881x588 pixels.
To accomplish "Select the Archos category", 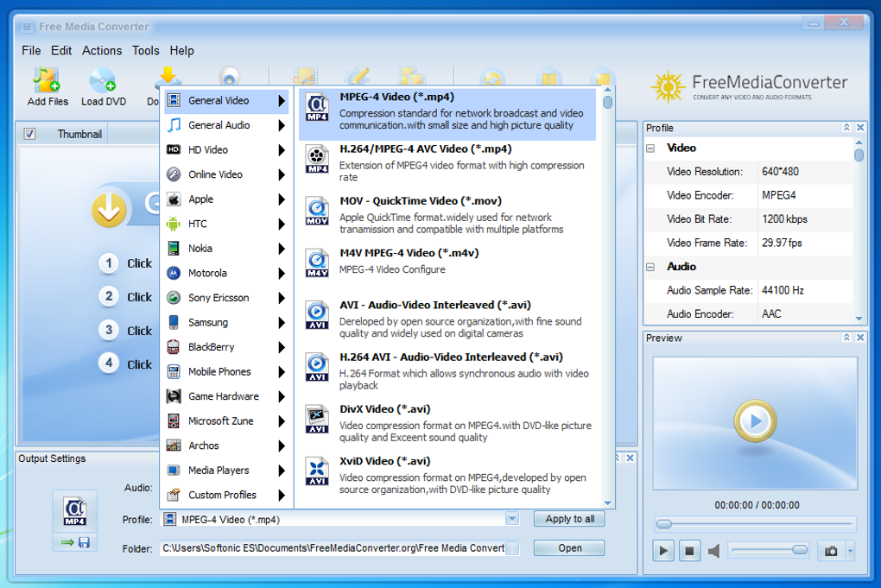I will (x=226, y=446).
